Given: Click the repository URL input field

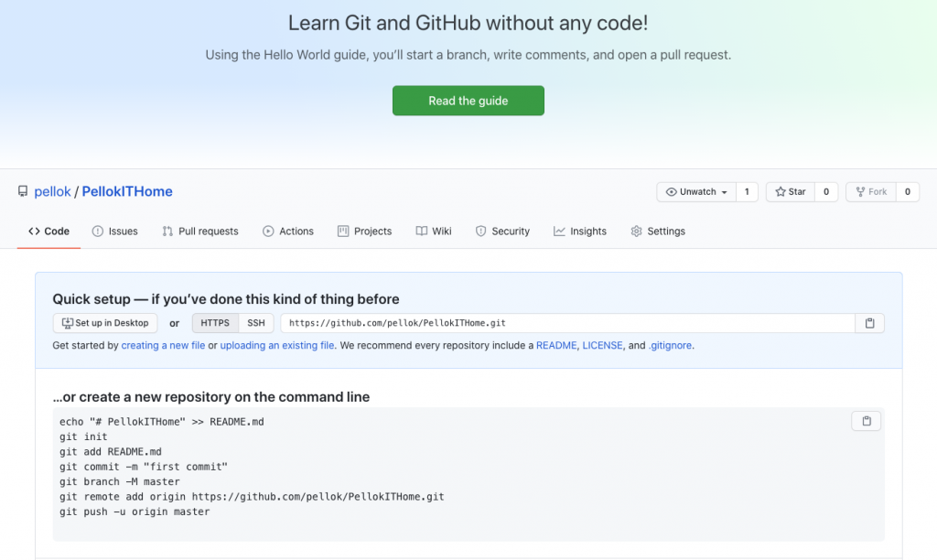Looking at the screenshot, I should pyautogui.click(x=567, y=323).
